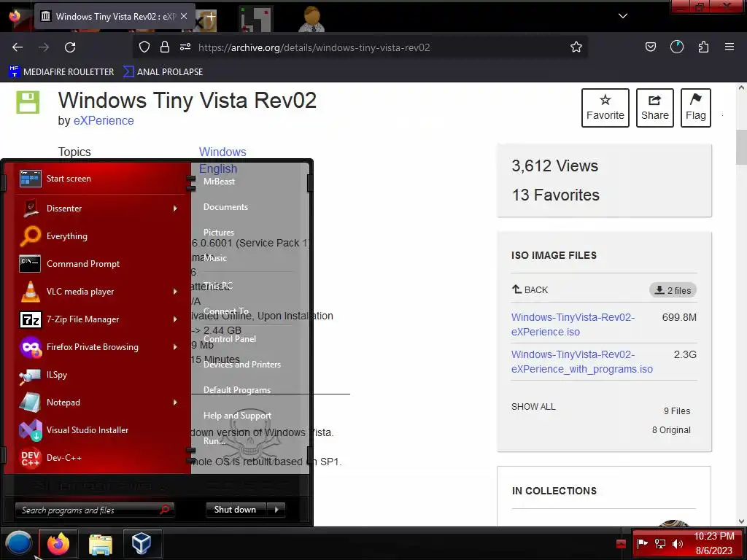
Task: Click the tracking protection shield icon
Action: tap(144, 47)
